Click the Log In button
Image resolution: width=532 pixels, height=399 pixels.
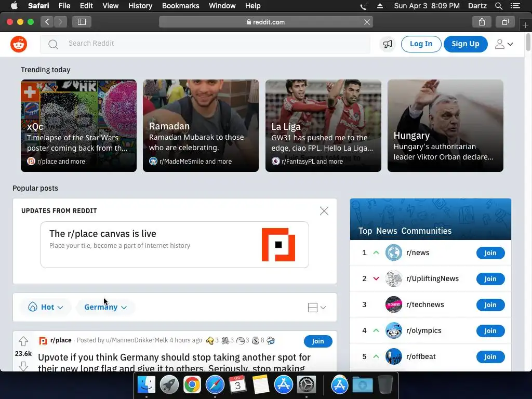pos(421,44)
